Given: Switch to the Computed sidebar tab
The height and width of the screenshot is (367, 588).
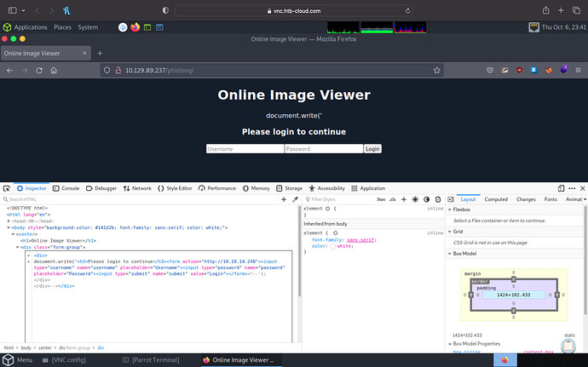Looking at the screenshot, I should (x=496, y=199).
